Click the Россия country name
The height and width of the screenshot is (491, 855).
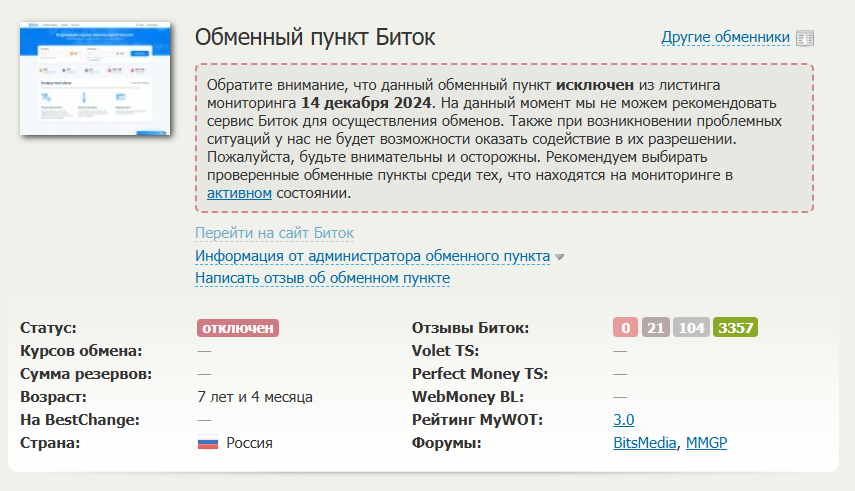pyautogui.click(x=249, y=443)
